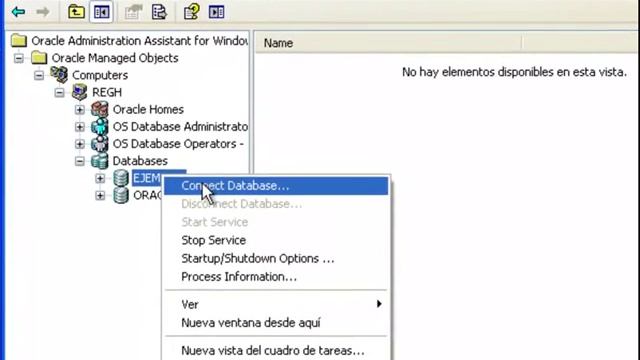Select the Oracle Managed Objects label
The height and width of the screenshot is (360, 640).
(115, 58)
